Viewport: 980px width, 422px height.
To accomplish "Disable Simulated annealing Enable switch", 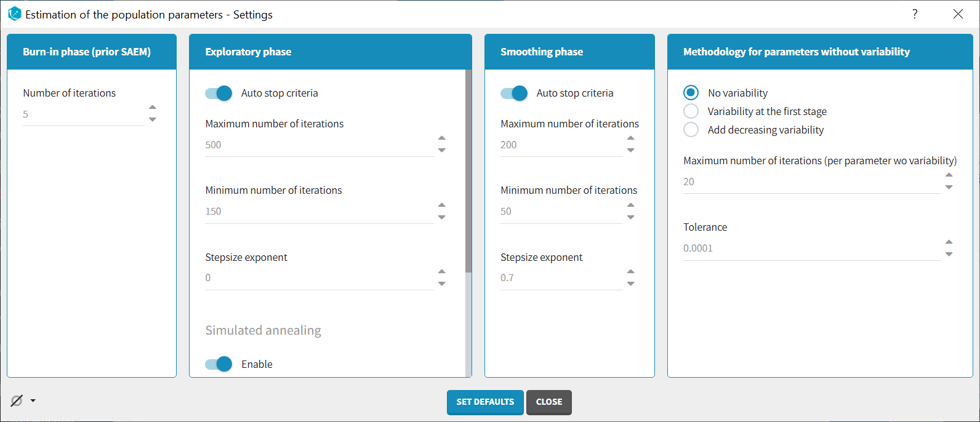I will 219,364.
